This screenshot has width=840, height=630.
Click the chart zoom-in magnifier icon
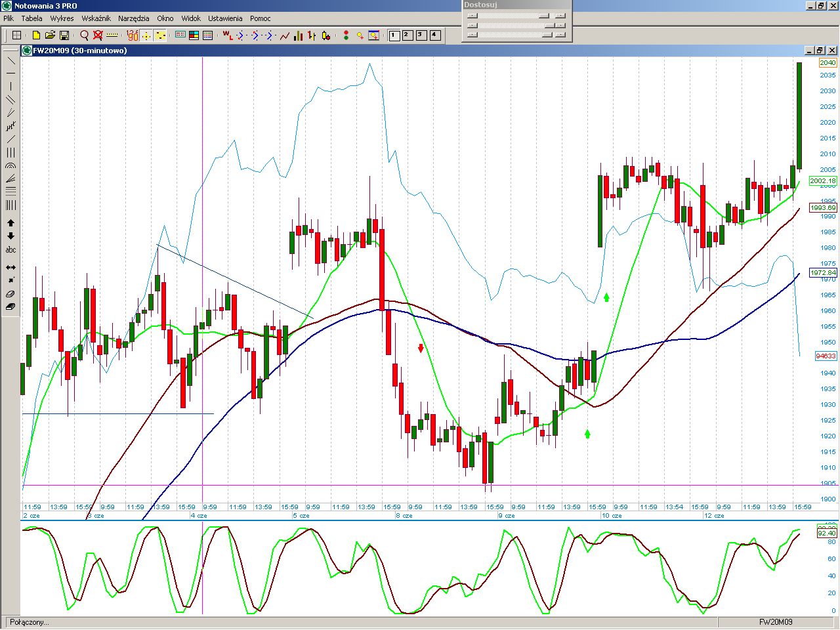[x=374, y=35]
